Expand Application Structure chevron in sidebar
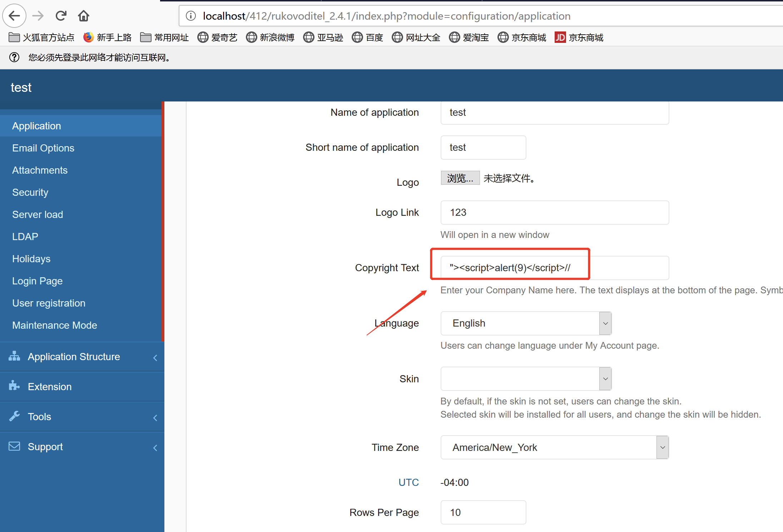Viewport: 783px width, 532px height. click(x=155, y=357)
